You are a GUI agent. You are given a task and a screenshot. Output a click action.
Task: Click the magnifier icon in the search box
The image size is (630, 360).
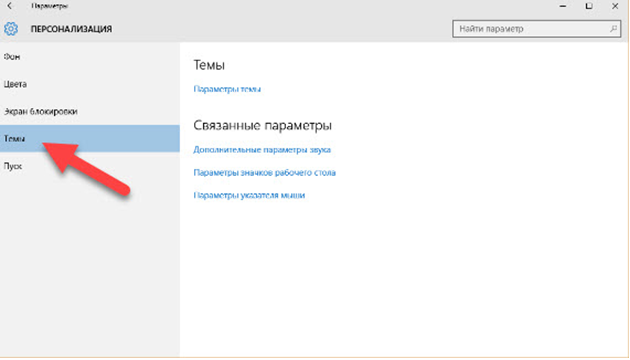tap(613, 29)
